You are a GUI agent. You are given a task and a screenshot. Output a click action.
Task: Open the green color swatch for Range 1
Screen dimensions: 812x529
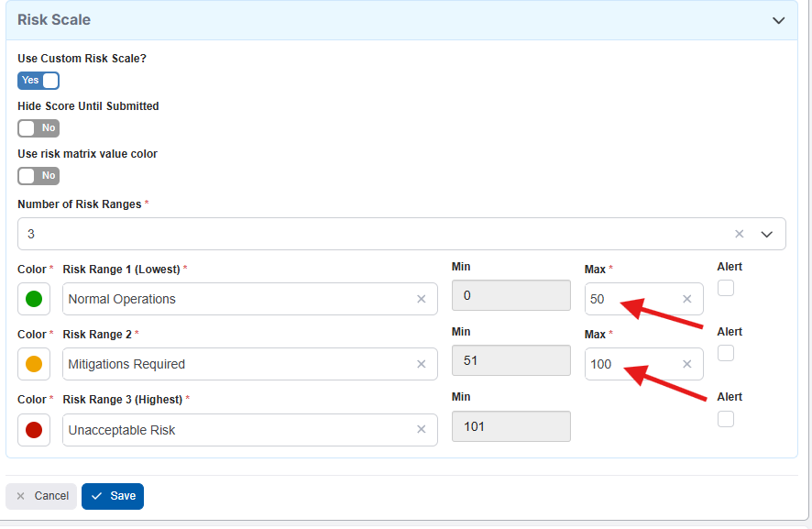(x=34, y=299)
